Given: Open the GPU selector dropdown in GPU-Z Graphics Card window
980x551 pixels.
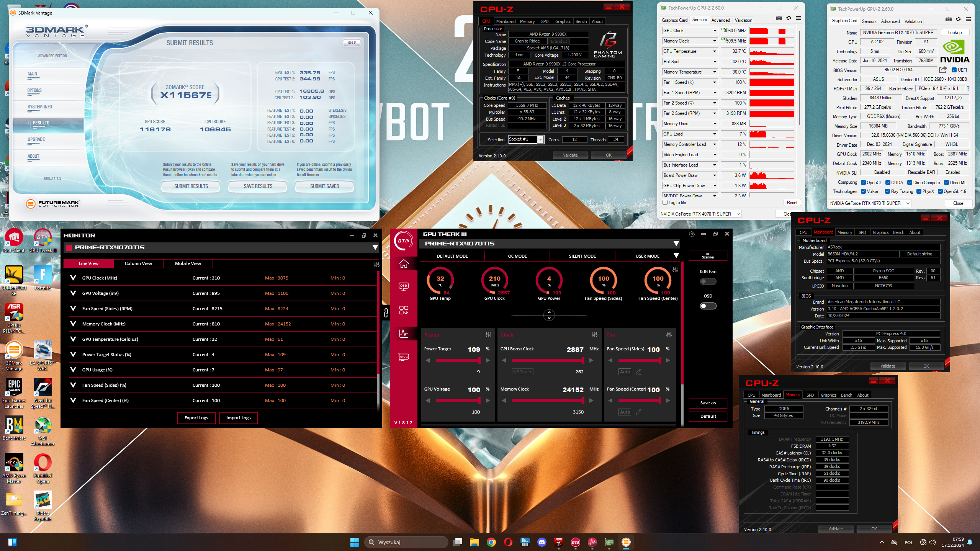Looking at the screenshot, I should tap(870, 203).
